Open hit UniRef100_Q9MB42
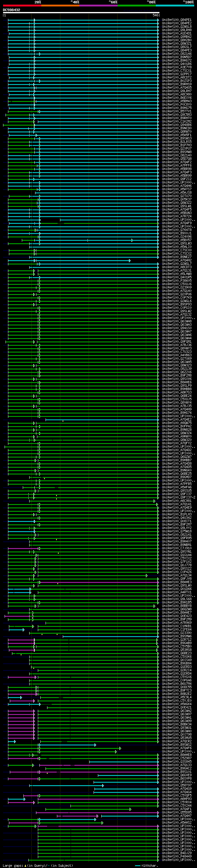This screenshot has height=868, width=197. click(177, 37)
